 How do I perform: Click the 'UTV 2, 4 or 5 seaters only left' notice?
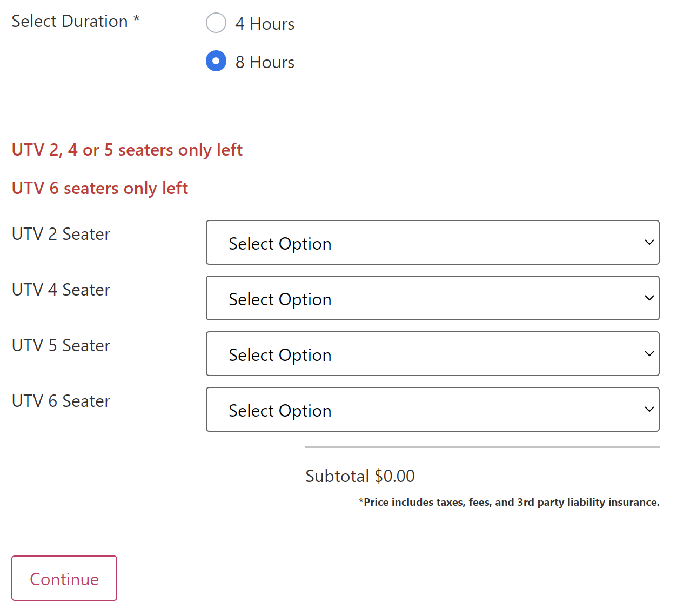tap(127, 150)
